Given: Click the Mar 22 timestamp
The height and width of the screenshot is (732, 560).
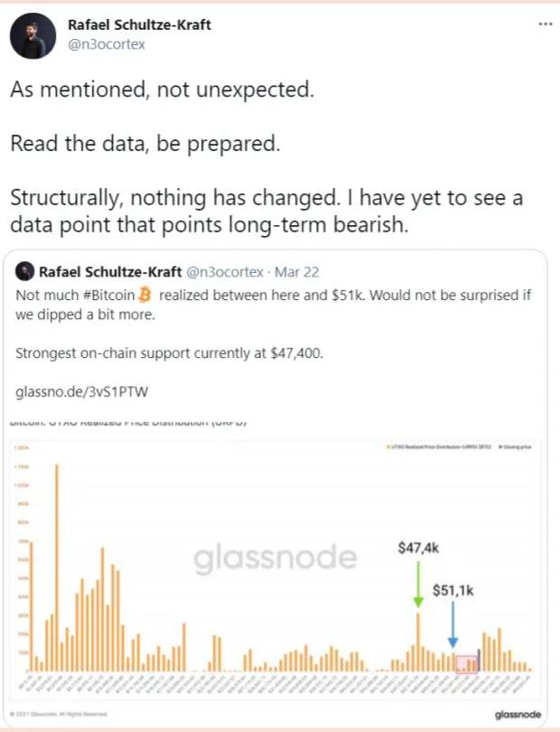Looking at the screenshot, I should coord(297,272).
